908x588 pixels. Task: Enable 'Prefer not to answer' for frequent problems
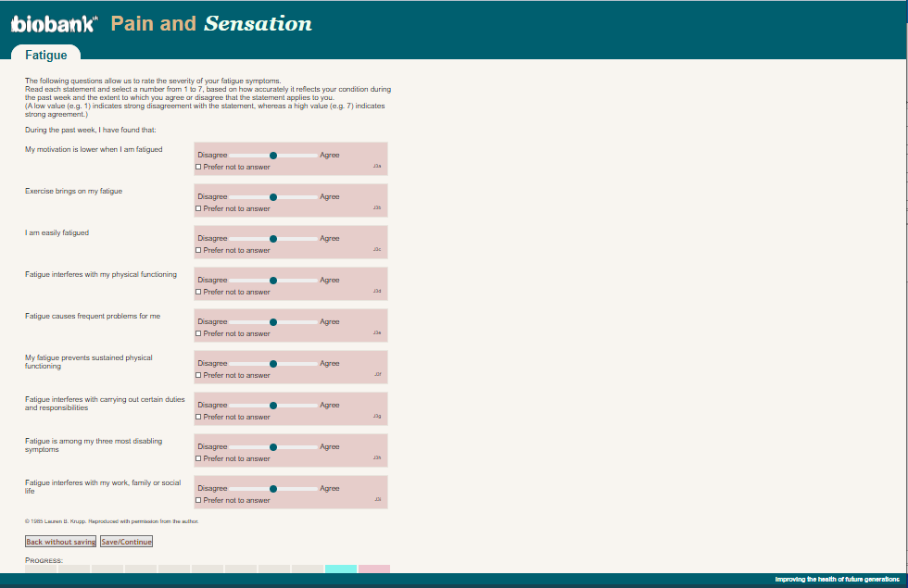tap(198, 333)
